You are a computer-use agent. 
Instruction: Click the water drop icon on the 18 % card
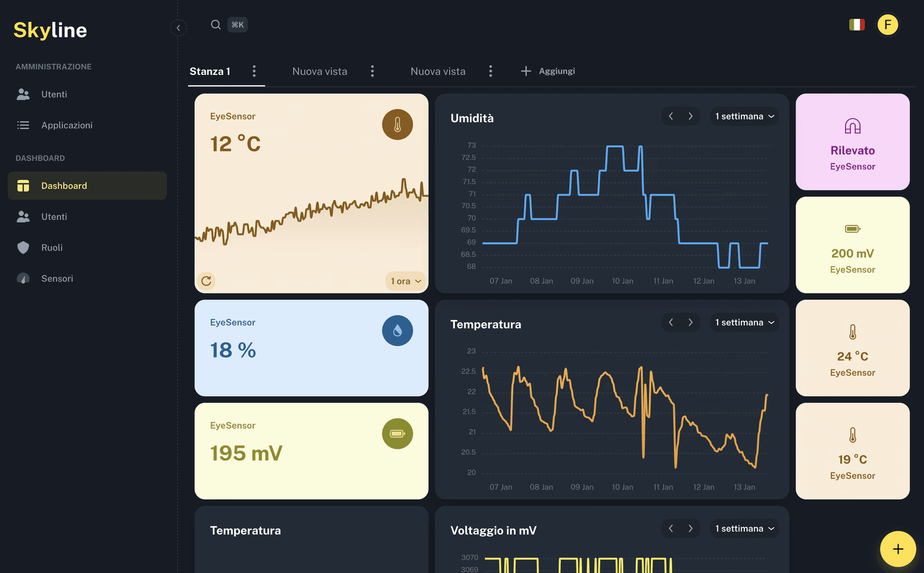coord(398,331)
